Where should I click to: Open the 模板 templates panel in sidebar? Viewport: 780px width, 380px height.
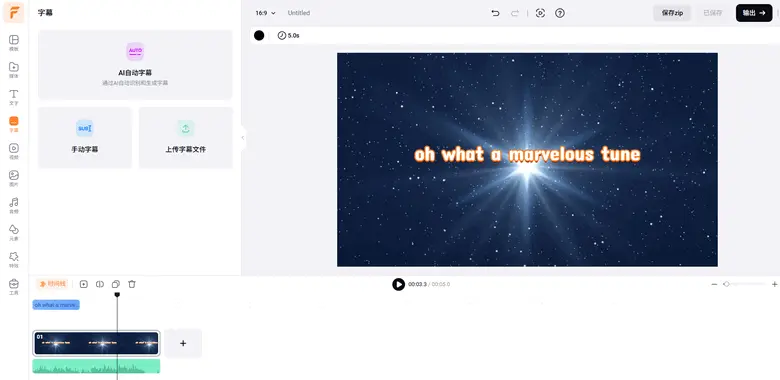(14, 43)
